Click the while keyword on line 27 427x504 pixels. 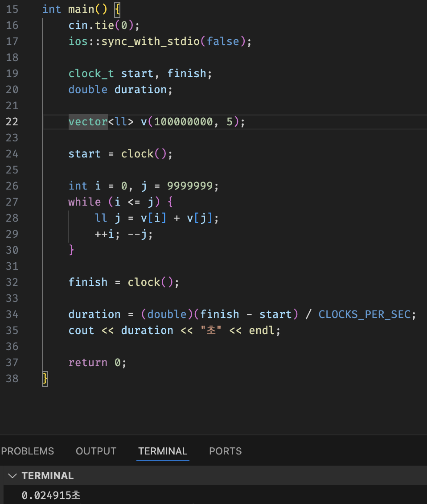tap(85, 202)
